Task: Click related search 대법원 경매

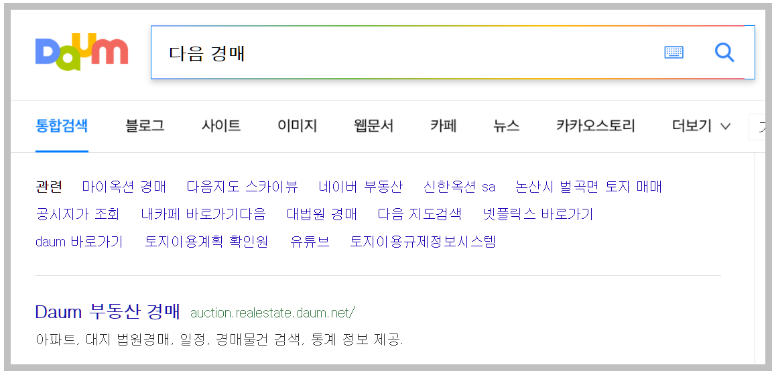Action: pyautogui.click(x=322, y=214)
